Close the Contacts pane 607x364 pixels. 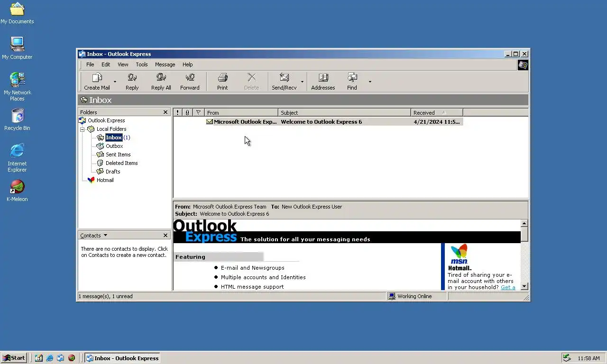point(166,235)
